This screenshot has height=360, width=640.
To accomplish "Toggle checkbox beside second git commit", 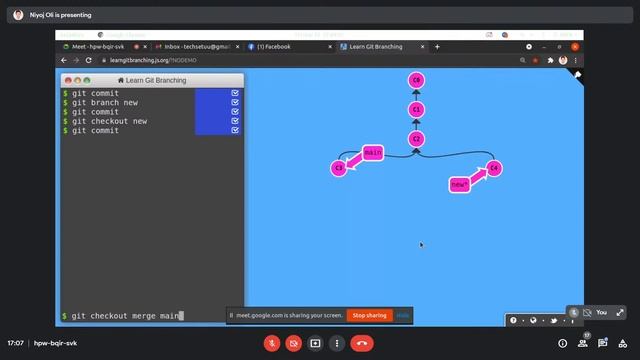I will click(x=235, y=112).
